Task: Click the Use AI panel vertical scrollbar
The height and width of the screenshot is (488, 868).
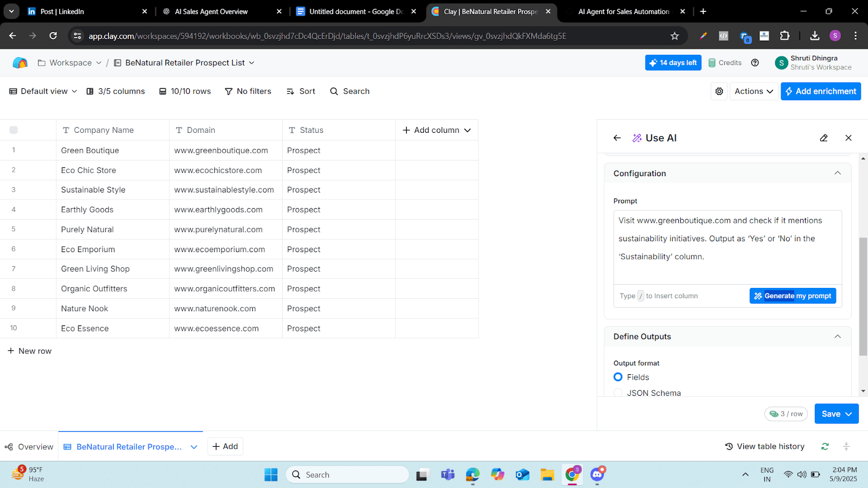Action: (863, 297)
